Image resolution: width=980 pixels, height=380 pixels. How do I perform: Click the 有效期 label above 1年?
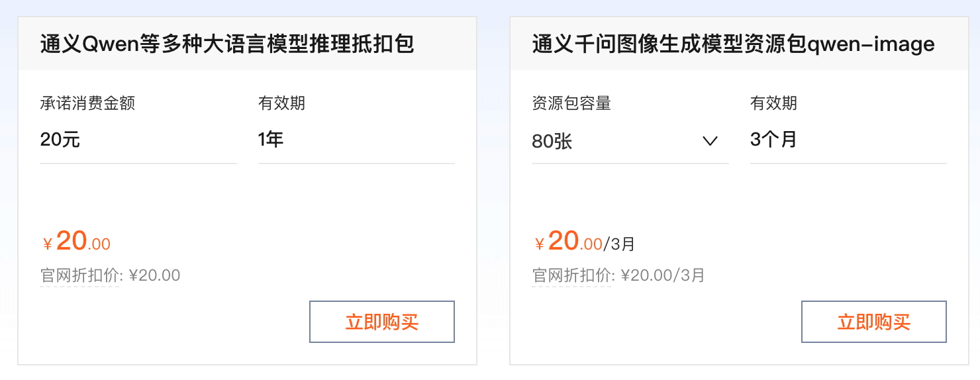(x=281, y=103)
